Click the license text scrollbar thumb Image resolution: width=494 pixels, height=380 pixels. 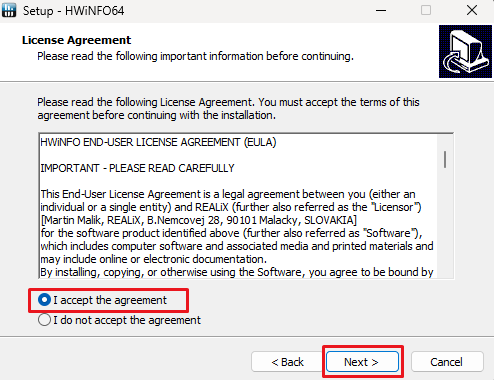point(445,159)
